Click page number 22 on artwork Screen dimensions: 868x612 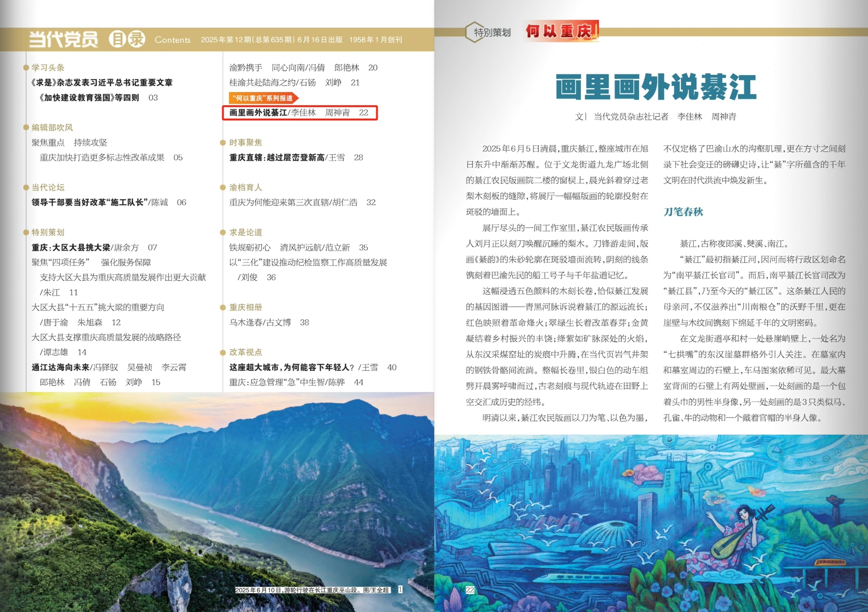470,590
